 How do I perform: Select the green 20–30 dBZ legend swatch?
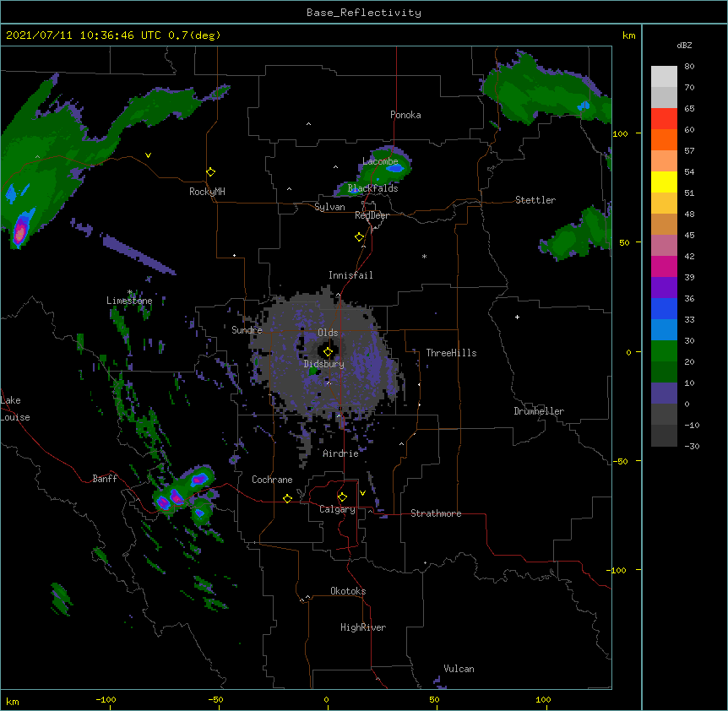664,351
